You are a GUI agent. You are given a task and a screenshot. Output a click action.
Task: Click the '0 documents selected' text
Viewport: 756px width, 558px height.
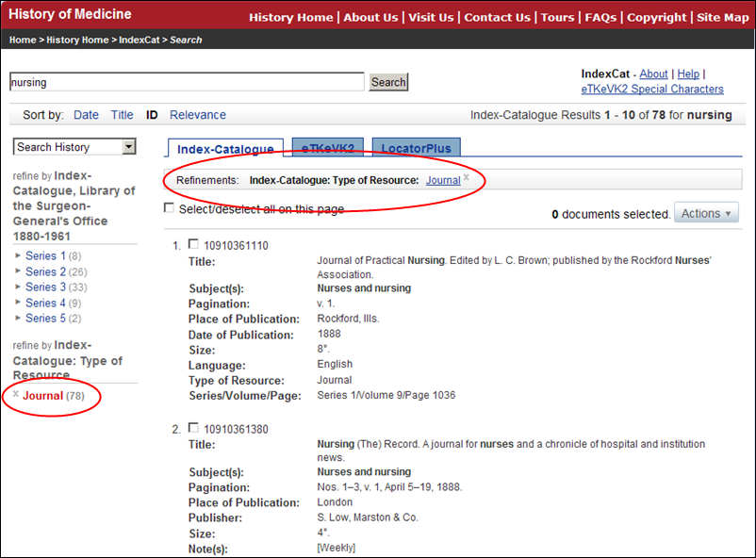[x=611, y=214]
